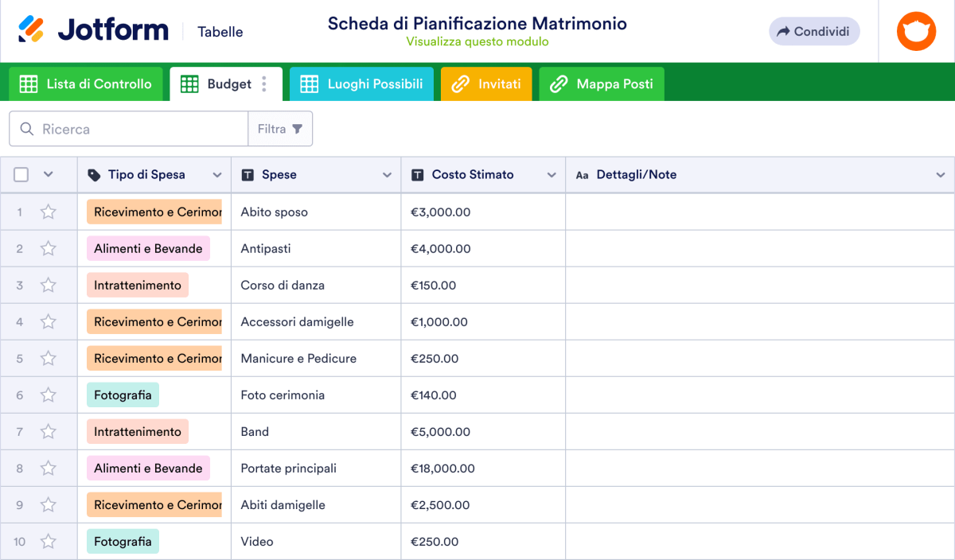
Task: Star row 7 Band
Action: pos(49,431)
